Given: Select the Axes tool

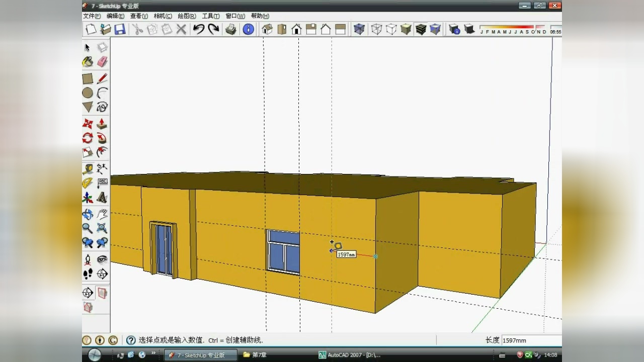Looking at the screenshot, I should 88,198.
